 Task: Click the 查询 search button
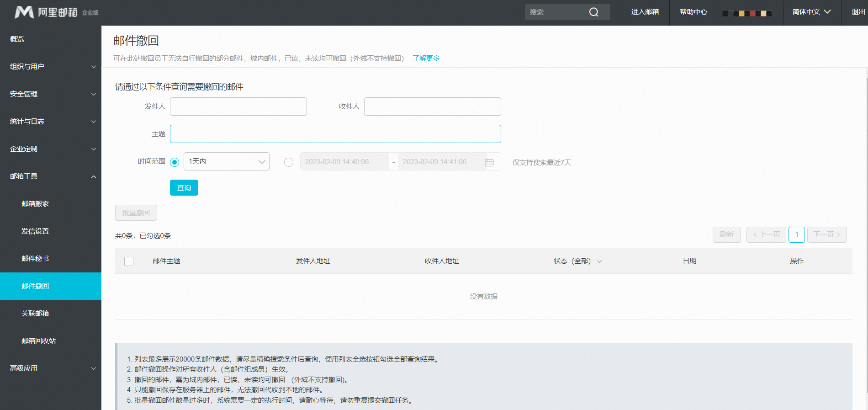click(184, 188)
